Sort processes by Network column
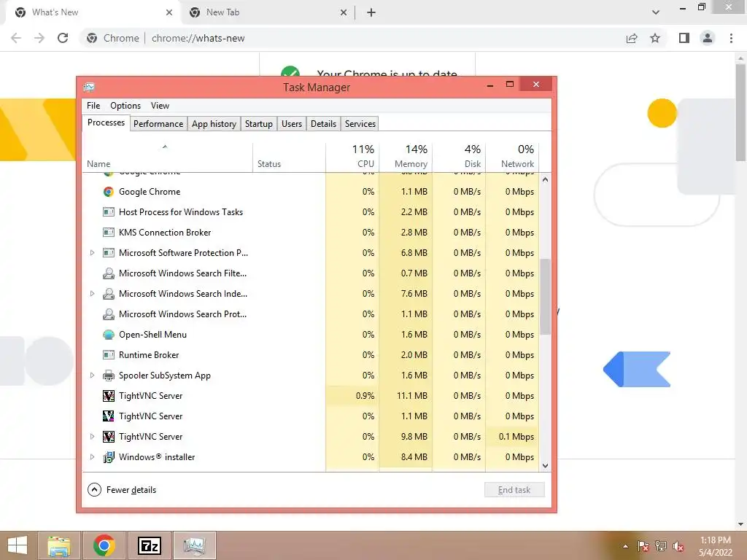This screenshot has width=747, height=560. tap(512, 157)
